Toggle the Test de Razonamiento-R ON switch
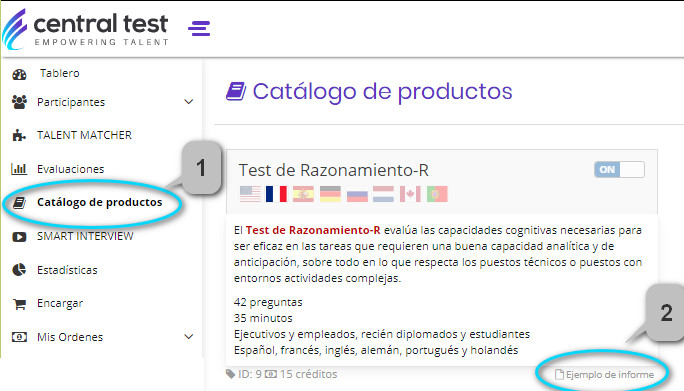The image size is (684, 391). 619,169
